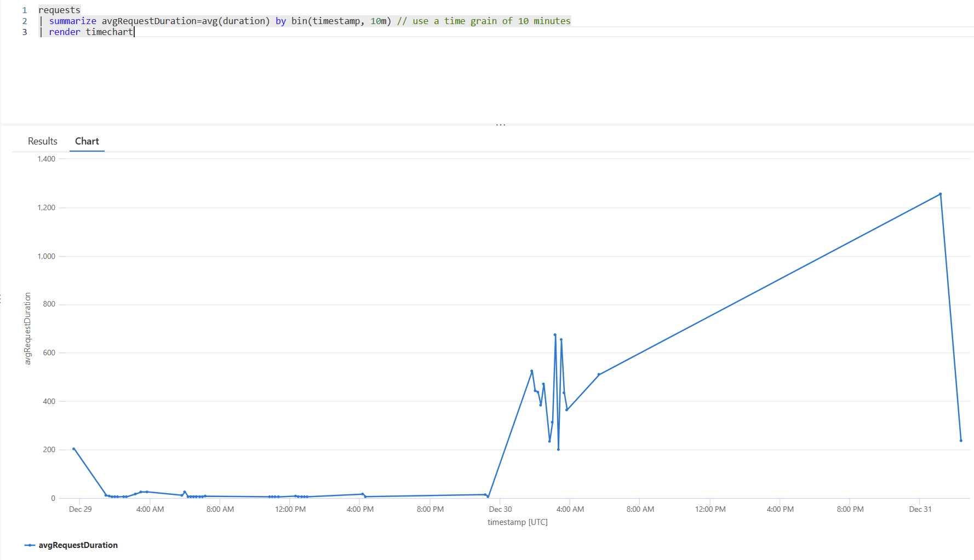The height and width of the screenshot is (560, 974).
Task: Switch to the Results tab
Action: 43,141
